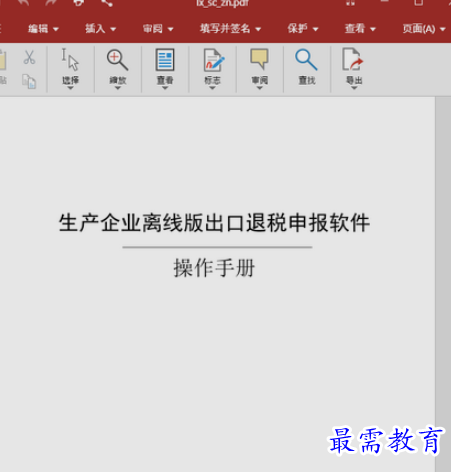
Task: Open the 导出 (Export) document tool
Action: [354, 69]
